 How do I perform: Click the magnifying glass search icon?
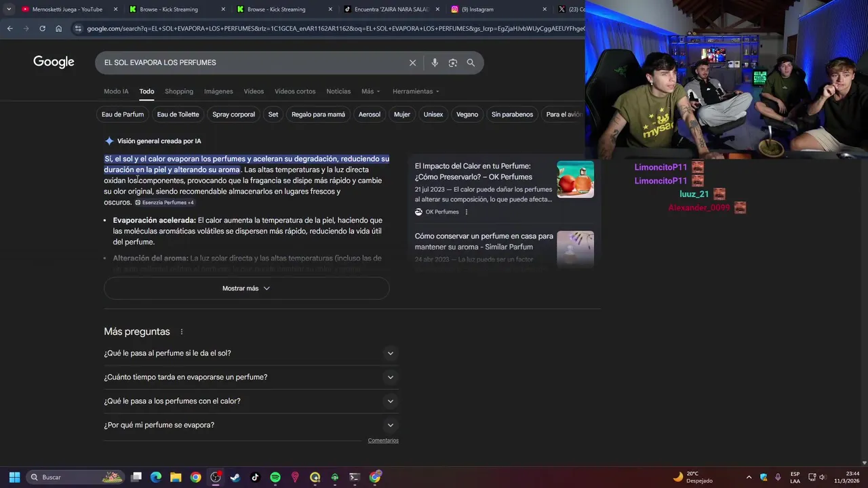pyautogui.click(x=471, y=62)
